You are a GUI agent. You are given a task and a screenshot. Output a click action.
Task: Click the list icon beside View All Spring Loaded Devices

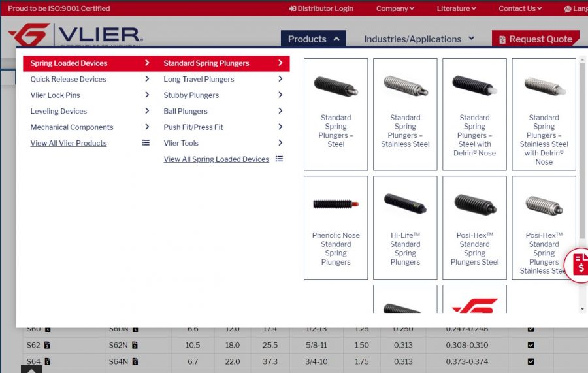[279, 159]
